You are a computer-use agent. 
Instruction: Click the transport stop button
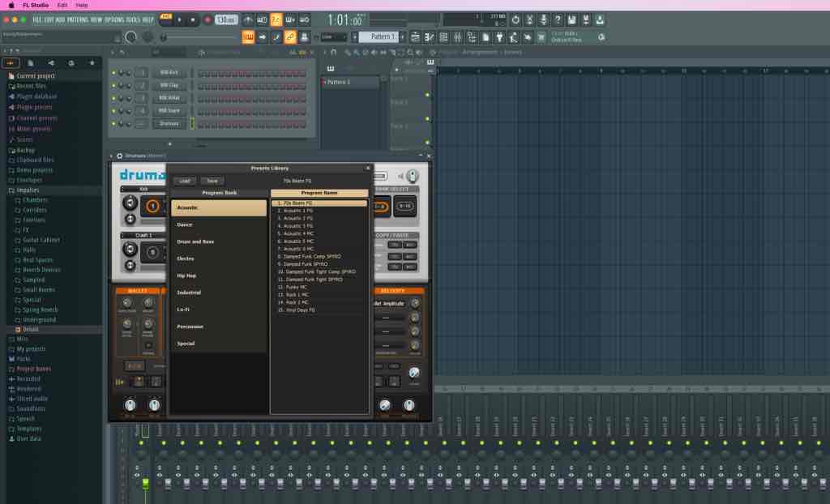pos(193,19)
